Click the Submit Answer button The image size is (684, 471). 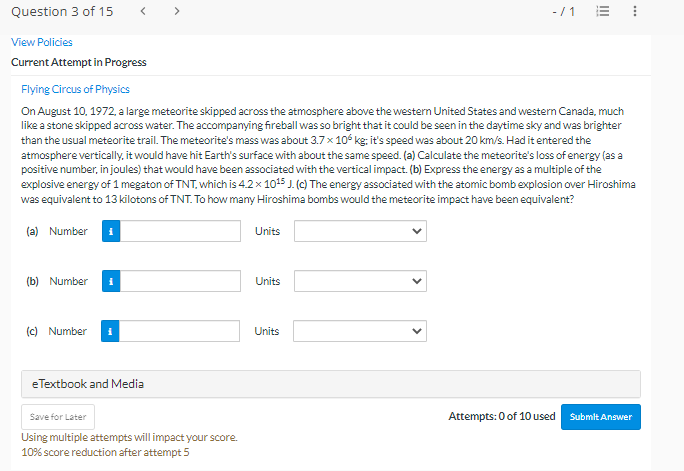(x=601, y=417)
